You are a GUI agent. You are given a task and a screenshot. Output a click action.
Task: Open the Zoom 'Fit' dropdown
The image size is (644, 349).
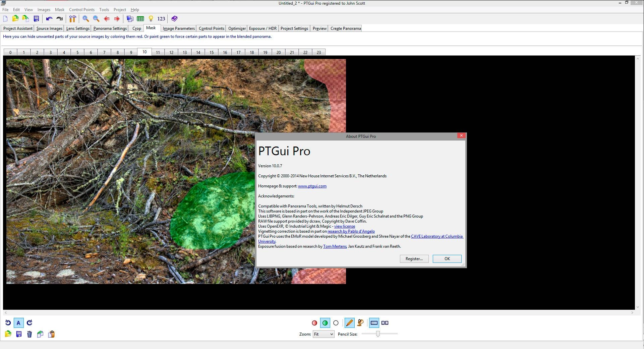coord(324,334)
